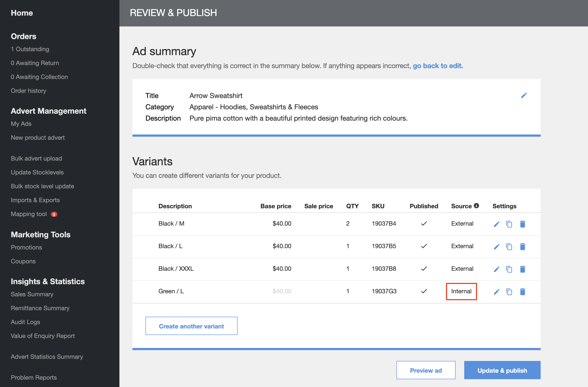Edit the Green / L variant
This screenshot has height=387, width=588.
click(497, 292)
